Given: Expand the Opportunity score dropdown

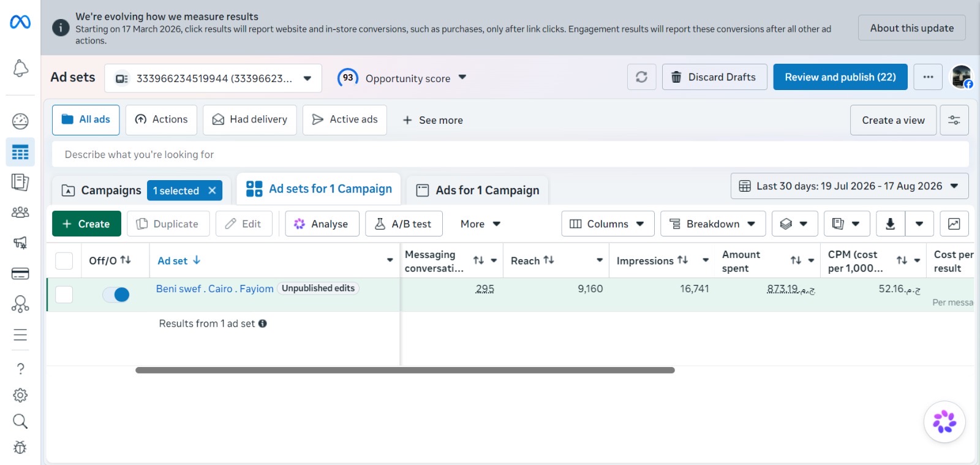Looking at the screenshot, I should click(462, 77).
